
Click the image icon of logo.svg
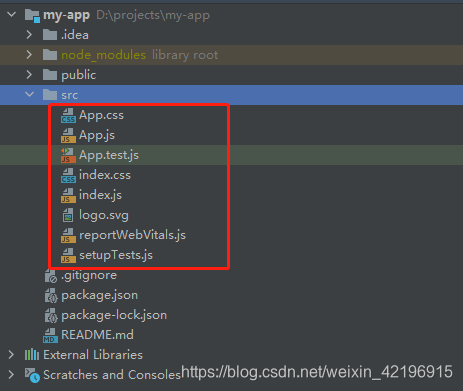[x=68, y=215]
